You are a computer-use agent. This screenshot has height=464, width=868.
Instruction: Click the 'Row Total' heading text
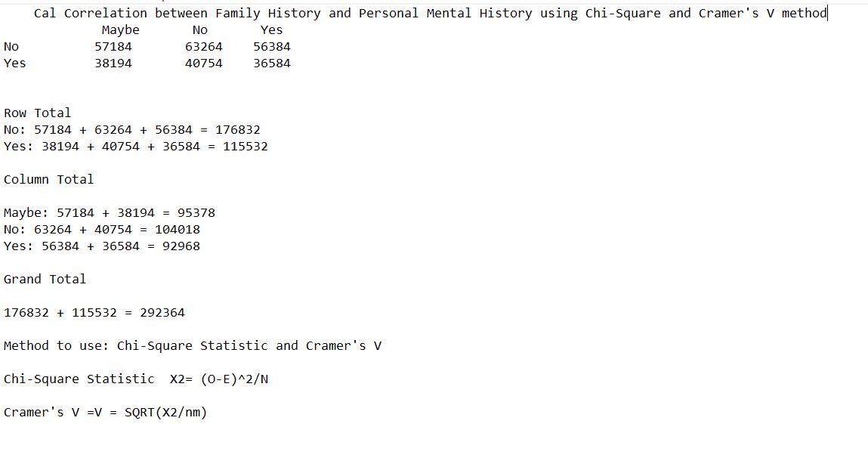(38, 113)
